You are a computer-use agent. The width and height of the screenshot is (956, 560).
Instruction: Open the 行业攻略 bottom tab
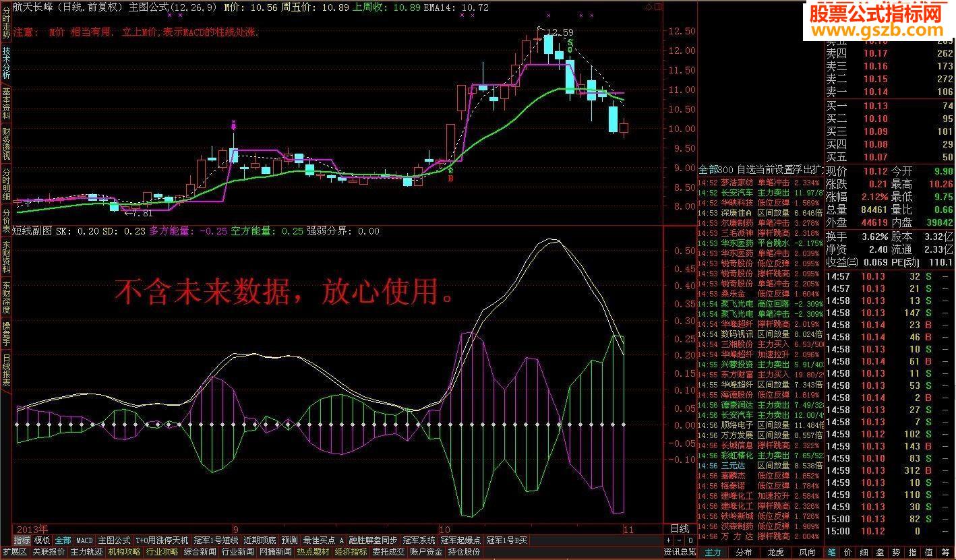pyautogui.click(x=162, y=552)
